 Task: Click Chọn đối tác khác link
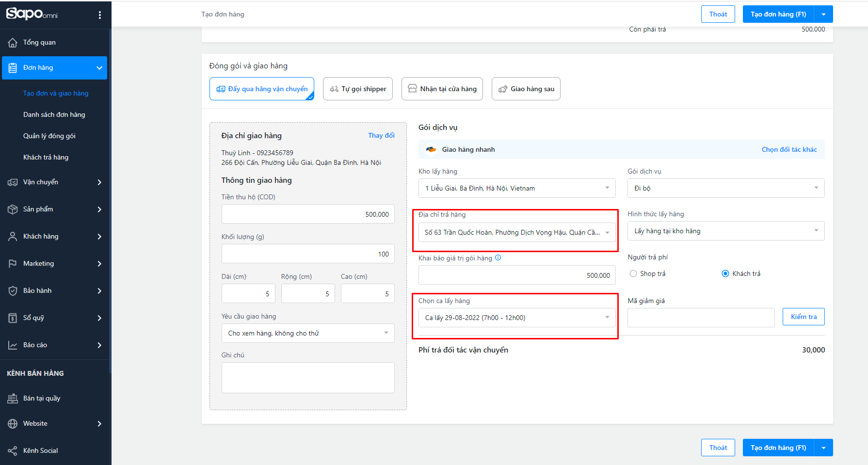[789, 149]
